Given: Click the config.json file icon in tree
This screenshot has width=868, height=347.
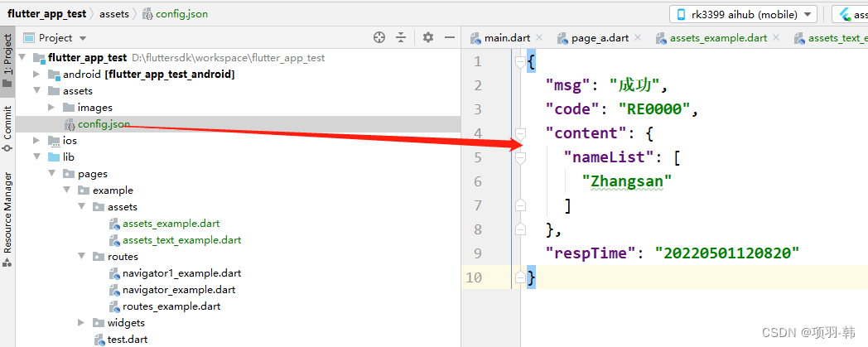Looking at the screenshot, I should tap(70, 124).
